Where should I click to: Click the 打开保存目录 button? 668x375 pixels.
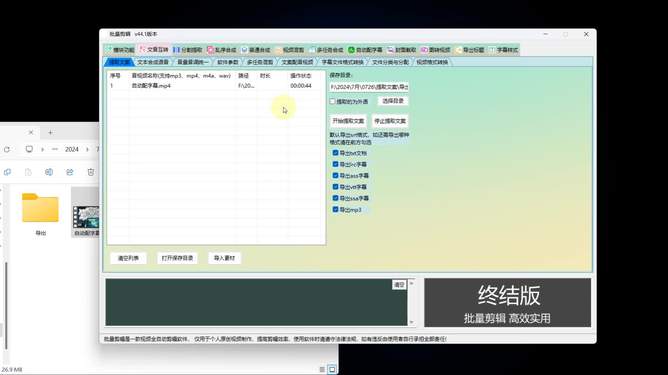click(x=177, y=258)
